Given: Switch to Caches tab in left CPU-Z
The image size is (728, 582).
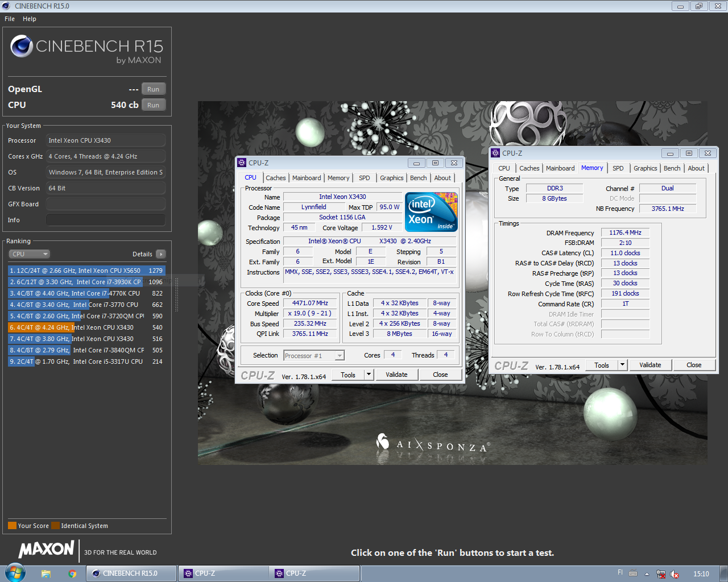Looking at the screenshot, I should [276, 178].
